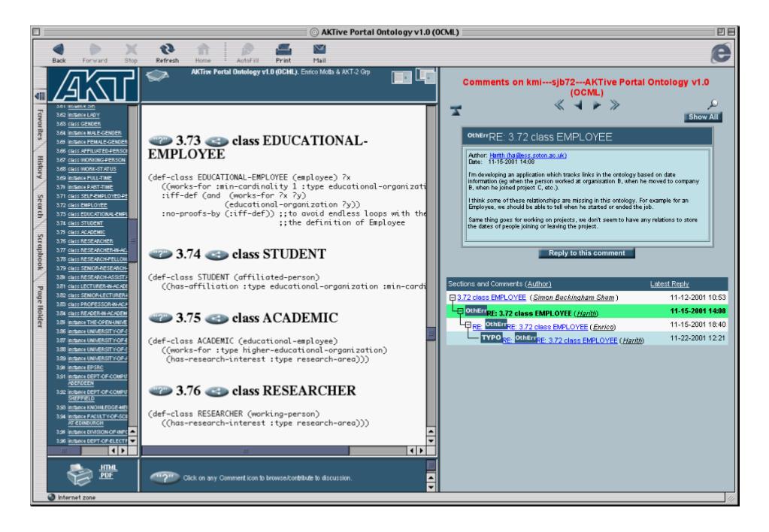Image resolution: width=769 pixels, height=532 pixels.
Task: Click the anvil icon in the comments panel
Action: point(456,110)
